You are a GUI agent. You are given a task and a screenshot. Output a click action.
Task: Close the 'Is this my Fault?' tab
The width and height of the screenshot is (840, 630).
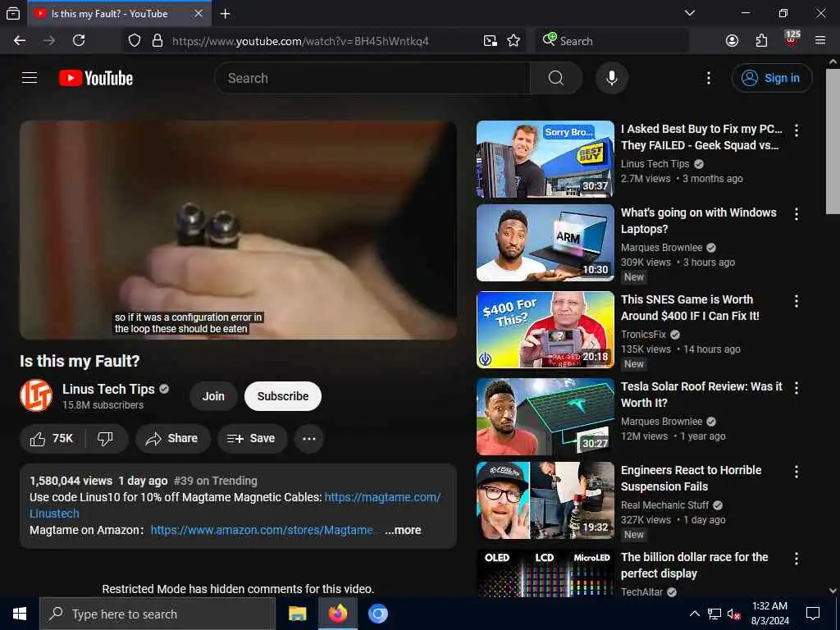pyautogui.click(x=199, y=13)
